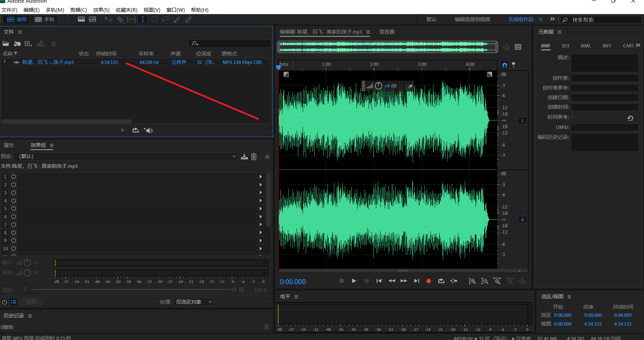Screen dimensions: 644x340
Task: Select the 编辑音频到视频 workspace
Action: (x=472, y=20)
